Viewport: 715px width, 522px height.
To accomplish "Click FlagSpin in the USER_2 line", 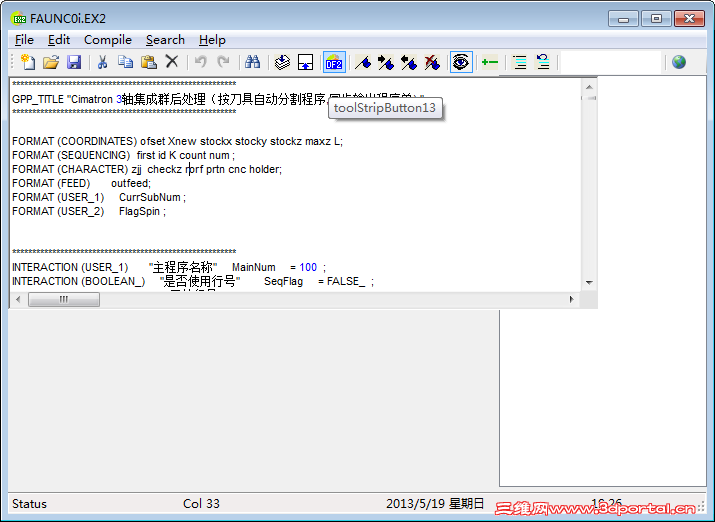I will (x=139, y=212).
